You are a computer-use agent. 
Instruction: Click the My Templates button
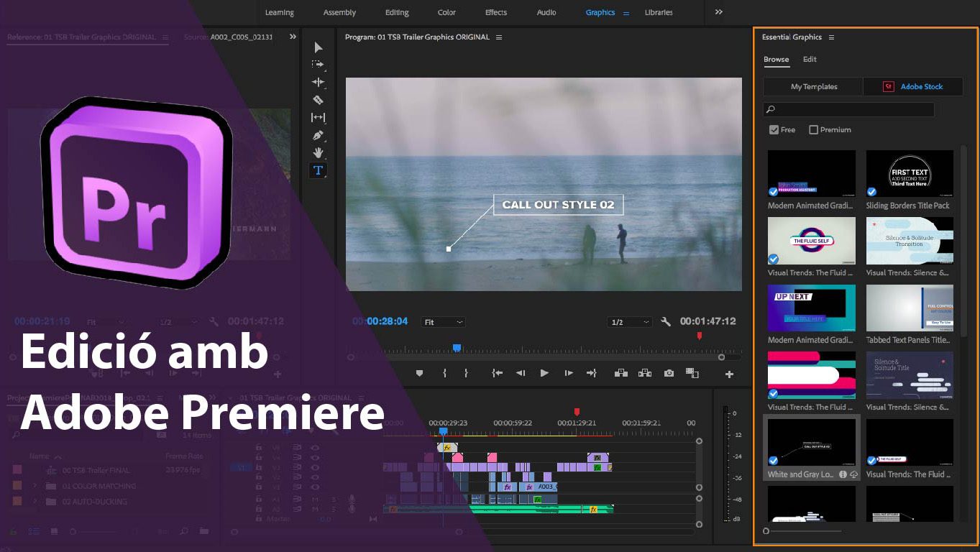[813, 86]
